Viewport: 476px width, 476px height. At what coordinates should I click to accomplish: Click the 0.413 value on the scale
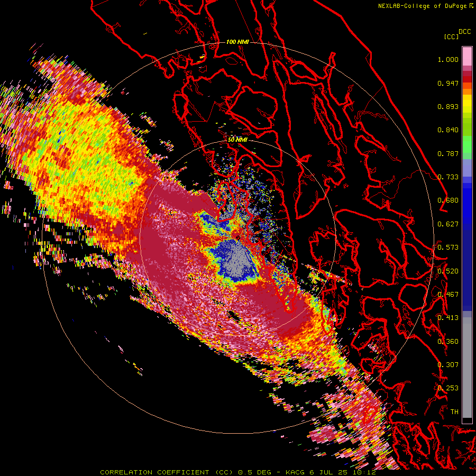(x=448, y=318)
